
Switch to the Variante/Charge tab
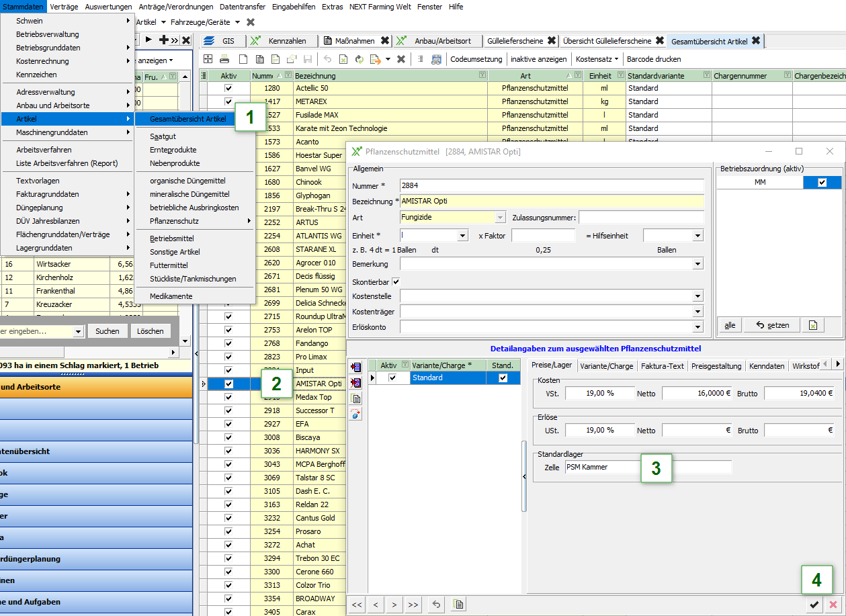(606, 366)
